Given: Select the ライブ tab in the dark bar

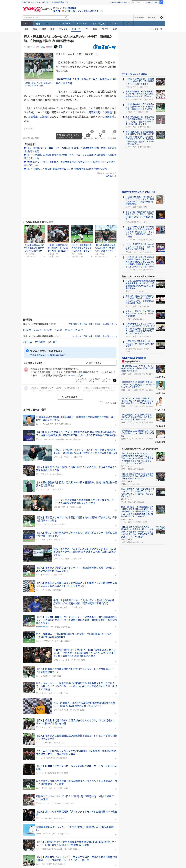Looking at the screenshot, I should [x=49, y=24].
